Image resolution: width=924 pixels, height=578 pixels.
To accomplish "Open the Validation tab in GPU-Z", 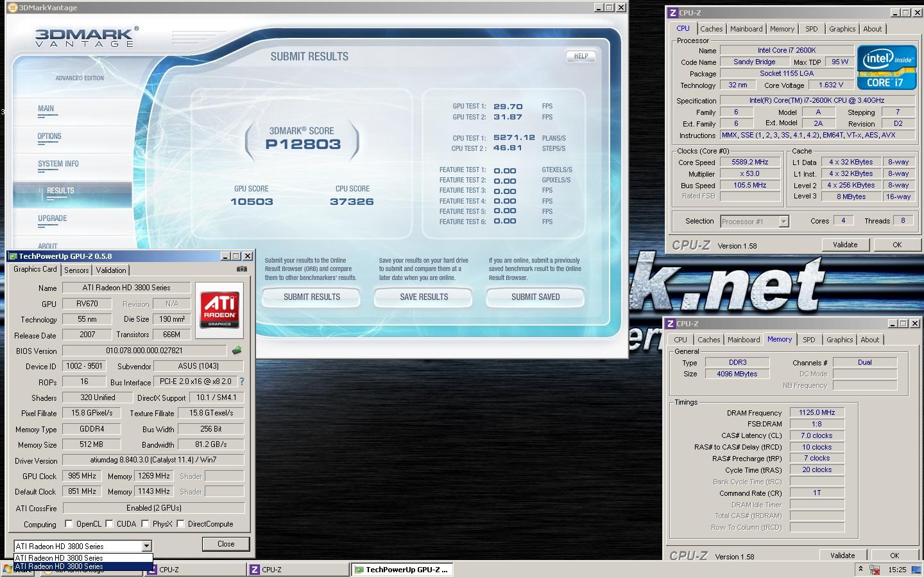I will [111, 270].
